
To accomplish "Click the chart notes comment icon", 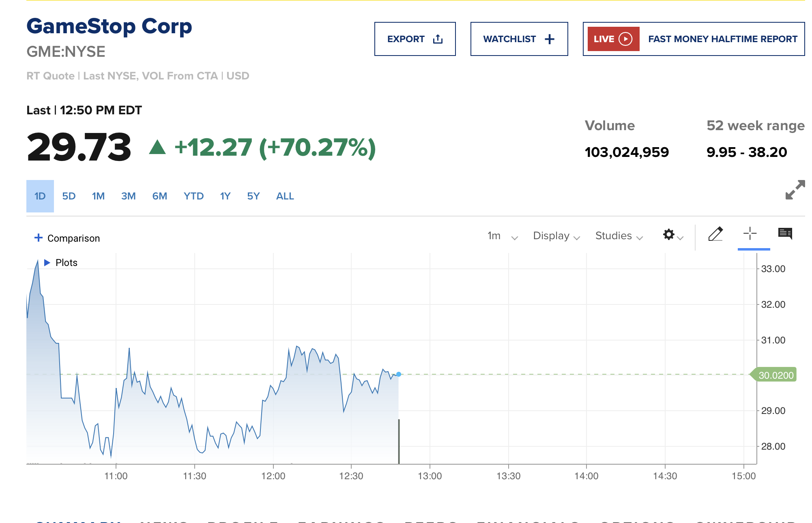I will [x=785, y=234].
